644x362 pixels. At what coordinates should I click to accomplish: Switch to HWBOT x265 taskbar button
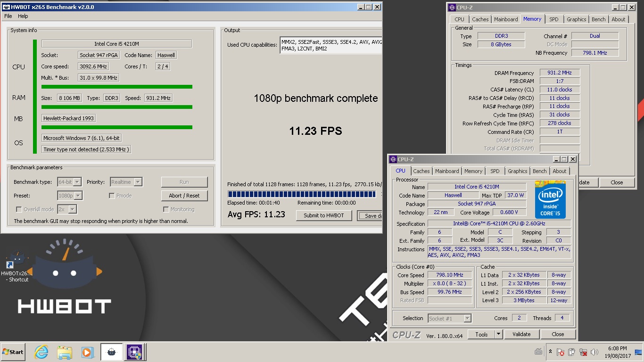(x=111, y=352)
